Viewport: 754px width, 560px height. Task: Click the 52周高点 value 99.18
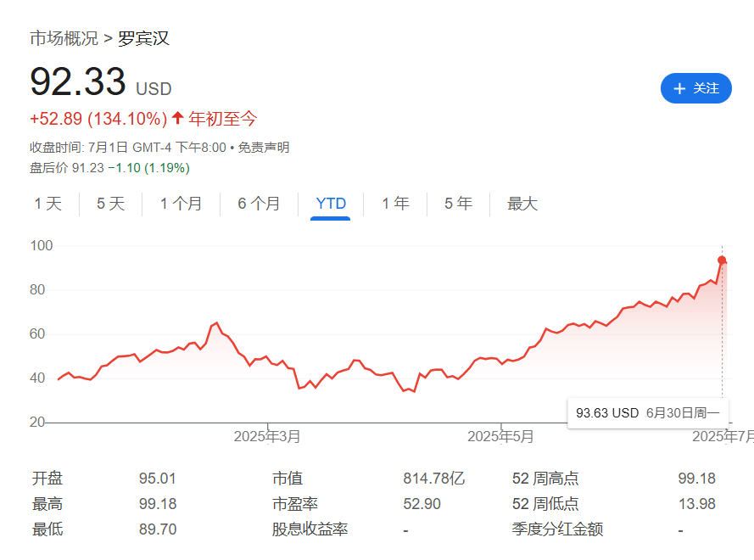click(695, 479)
